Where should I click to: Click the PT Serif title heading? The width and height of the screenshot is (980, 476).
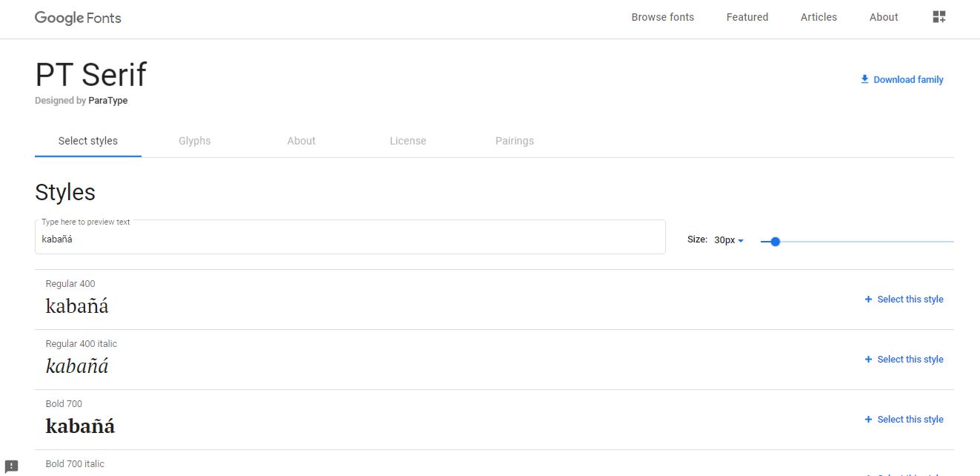tap(91, 75)
